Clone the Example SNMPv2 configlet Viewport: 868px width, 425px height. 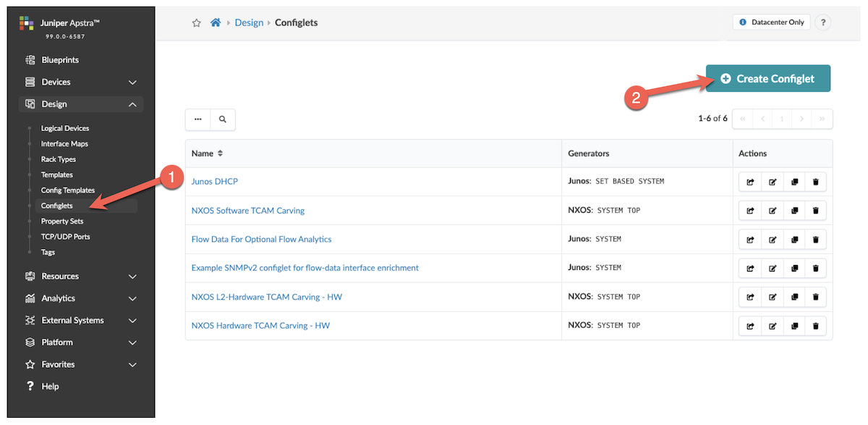tap(793, 269)
